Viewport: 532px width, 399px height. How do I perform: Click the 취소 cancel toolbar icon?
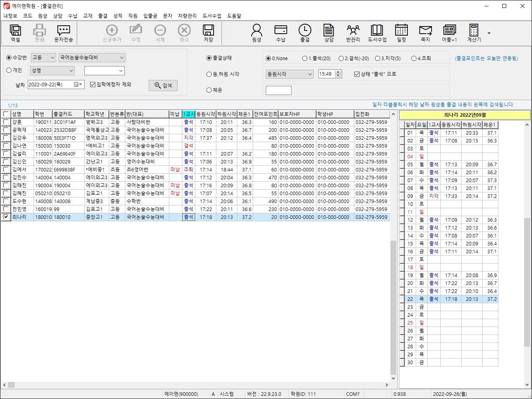pos(184,33)
